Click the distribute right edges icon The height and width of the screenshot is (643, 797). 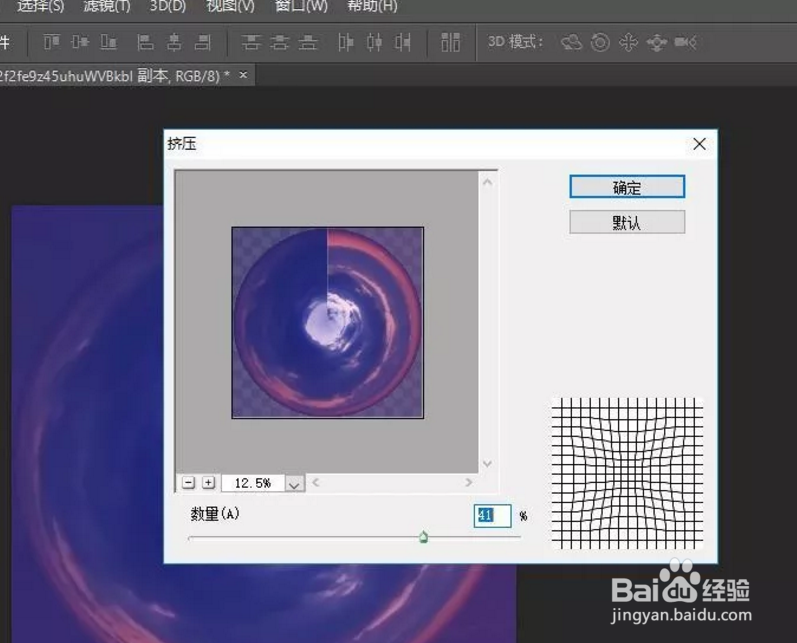[403, 42]
